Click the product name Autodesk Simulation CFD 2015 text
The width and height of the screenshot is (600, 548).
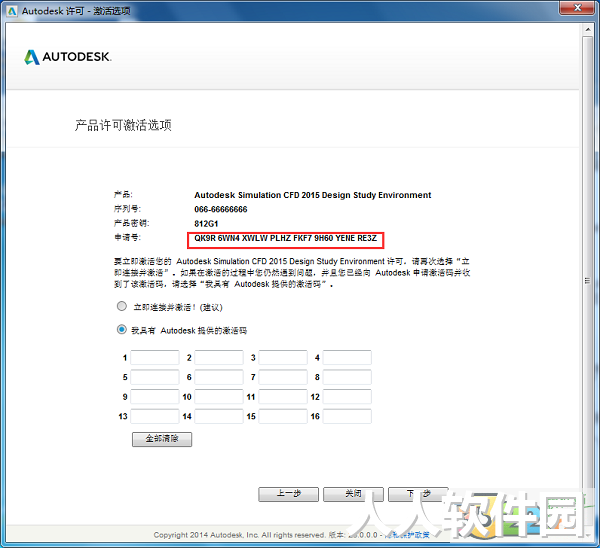pyautogui.click(x=313, y=195)
